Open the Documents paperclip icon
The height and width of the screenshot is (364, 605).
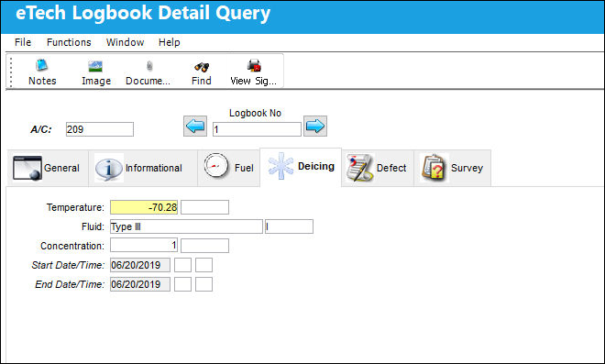(149, 66)
